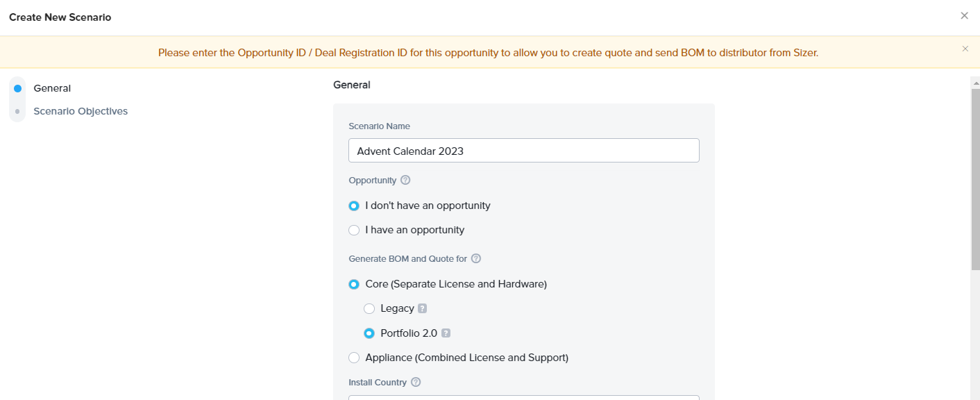
Task: Click the Install Country help icon
Action: (416, 382)
